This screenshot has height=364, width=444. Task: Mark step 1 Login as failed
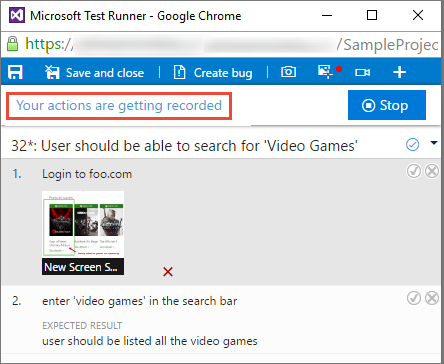[x=432, y=171]
